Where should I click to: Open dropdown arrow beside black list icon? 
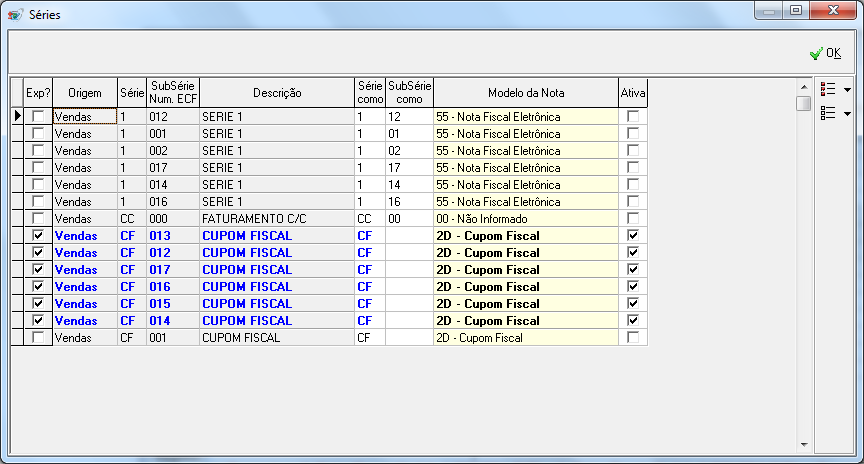[847, 114]
